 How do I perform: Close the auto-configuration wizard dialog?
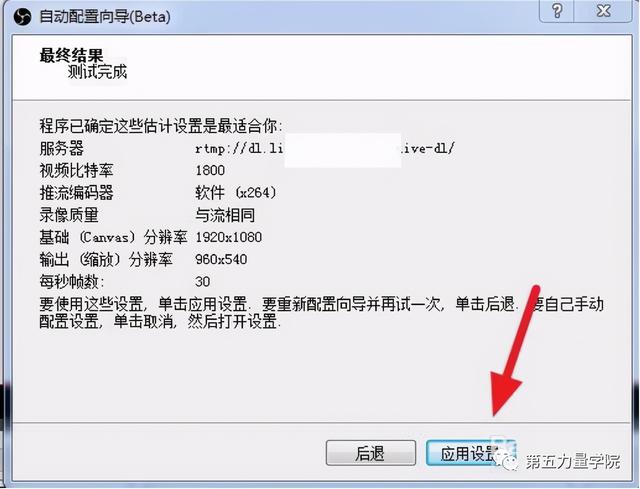603,11
